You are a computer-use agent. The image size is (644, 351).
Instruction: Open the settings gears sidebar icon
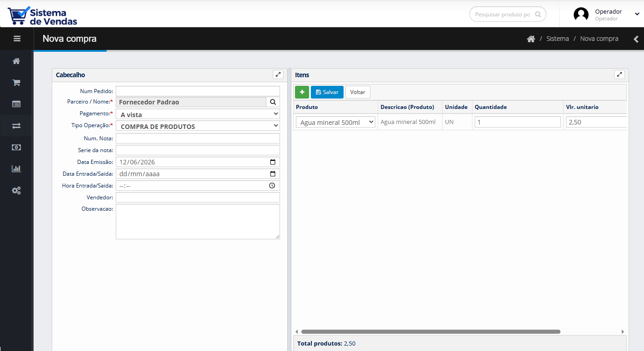point(16,190)
